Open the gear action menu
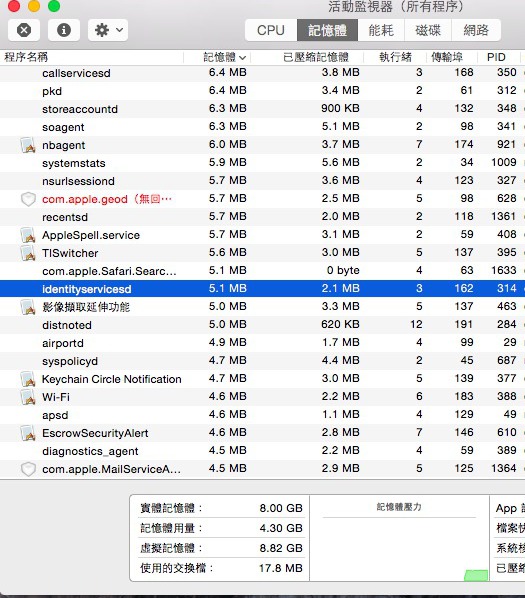 pos(108,30)
